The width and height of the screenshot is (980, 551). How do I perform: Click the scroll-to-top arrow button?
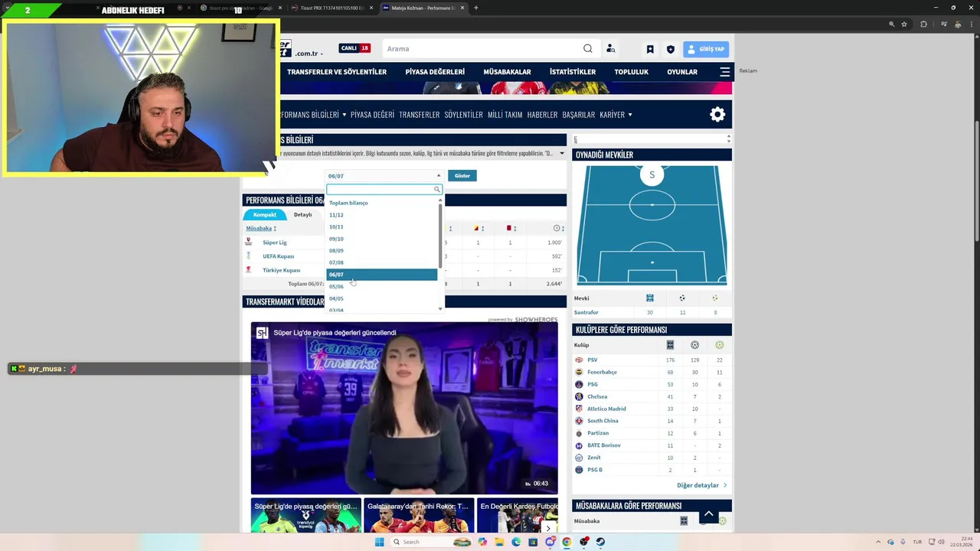[709, 514]
